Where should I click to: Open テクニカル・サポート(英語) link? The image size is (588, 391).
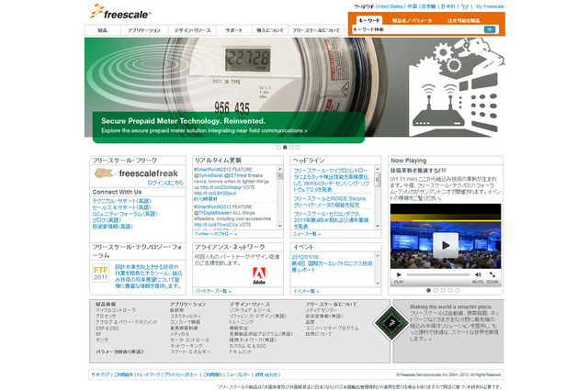pyautogui.click(x=121, y=201)
